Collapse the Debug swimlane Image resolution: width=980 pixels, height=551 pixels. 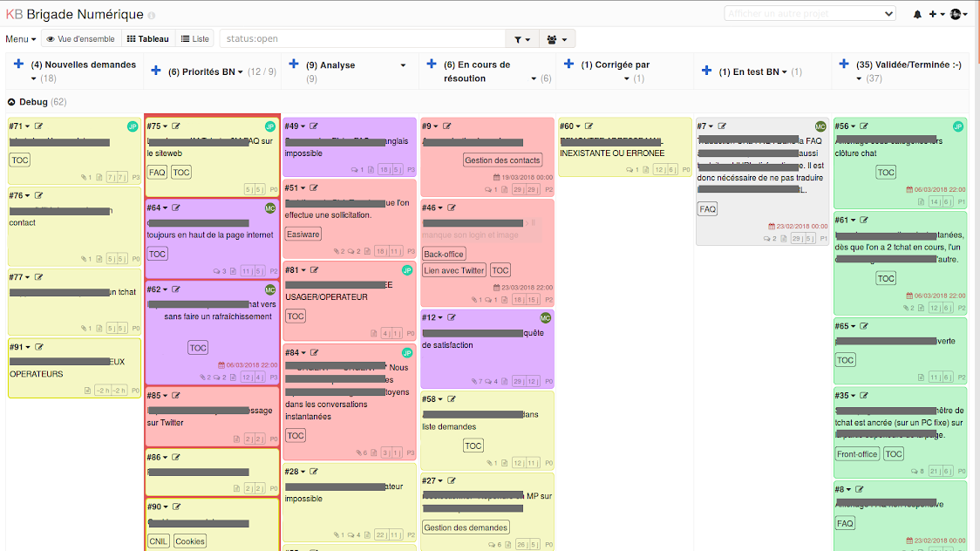(11, 102)
